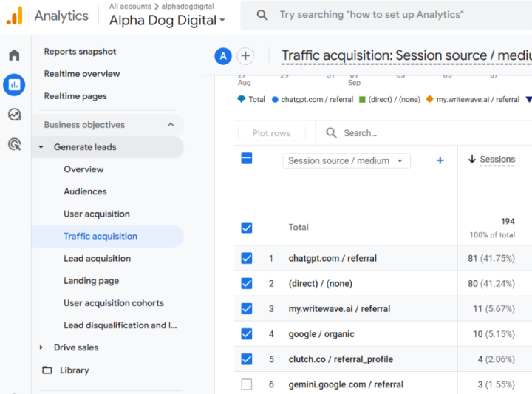This screenshot has height=394, width=532.
Task: Open the Advertising icon in sidebar
Action: tap(14, 144)
